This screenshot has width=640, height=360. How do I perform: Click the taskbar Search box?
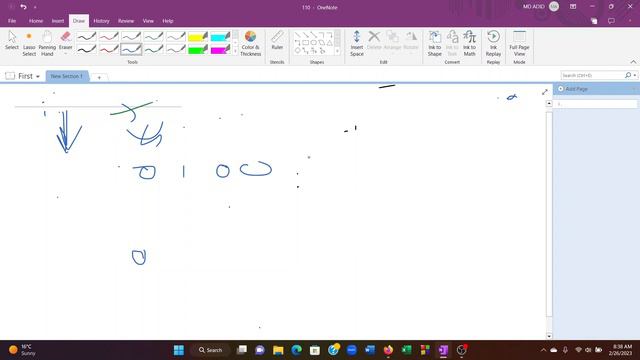pos(211,350)
